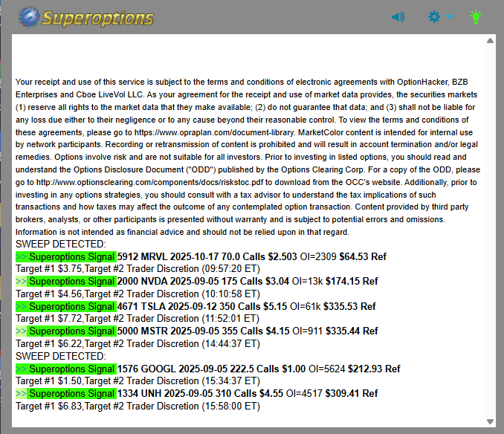Viewport: 504px width, 434px height.
Task: Select the Superoptions Signal badge for MRVL
Action: pyautogui.click(x=66, y=256)
